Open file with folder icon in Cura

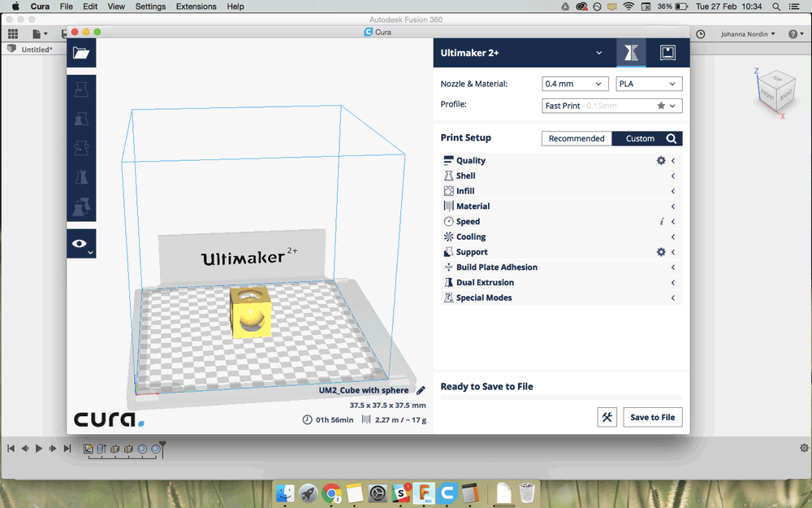(81, 53)
